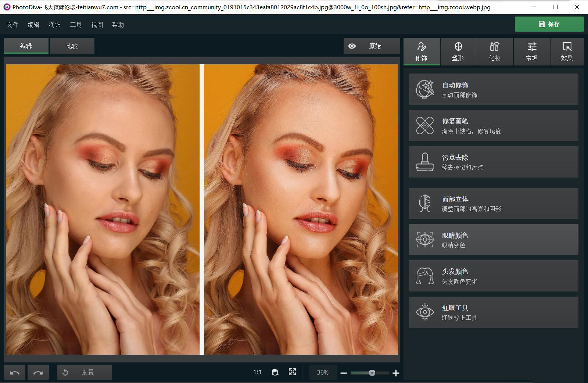This screenshot has width=588, height=383.
Task: Click the redo arrow icon
Action: tap(38, 372)
